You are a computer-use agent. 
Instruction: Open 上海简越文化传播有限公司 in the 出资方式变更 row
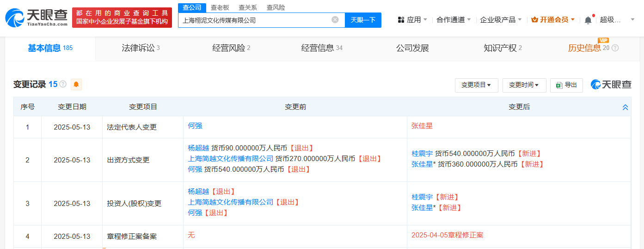click(x=231, y=158)
